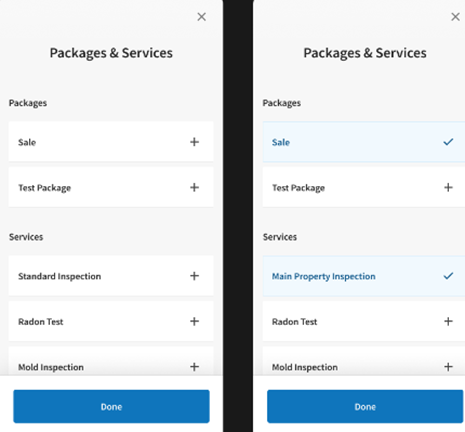The height and width of the screenshot is (432, 465).
Task: Add Mold Inspection plus icon in left panel
Action: (194, 367)
